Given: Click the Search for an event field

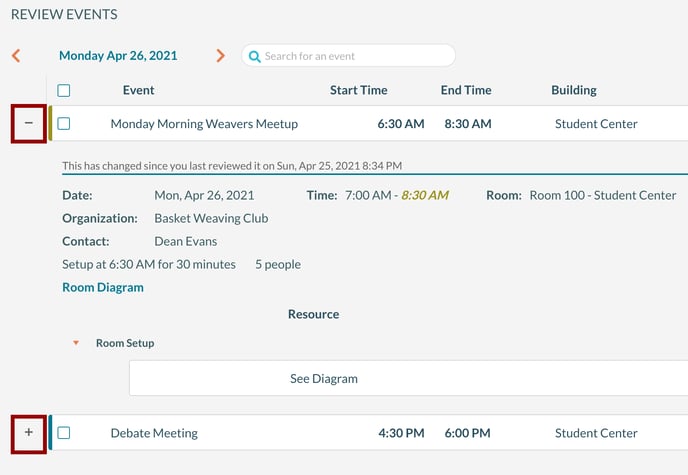Looking at the screenshot, I should [348, 56].
